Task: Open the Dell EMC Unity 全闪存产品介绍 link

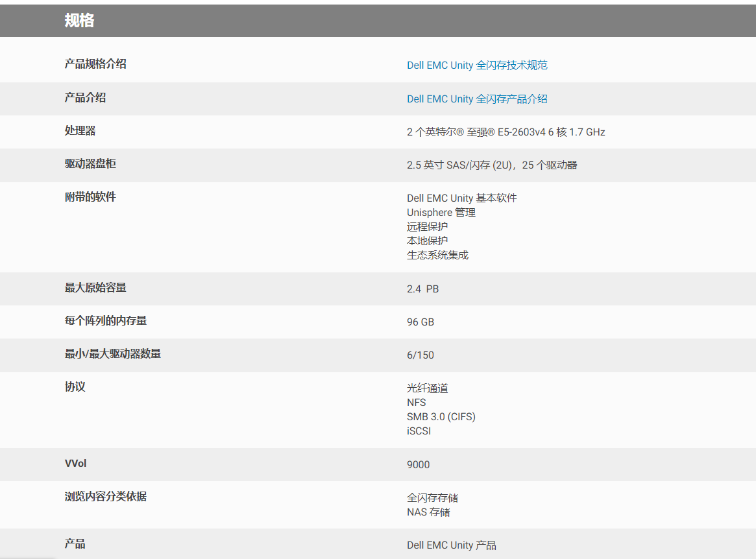Action: (477, 99)
